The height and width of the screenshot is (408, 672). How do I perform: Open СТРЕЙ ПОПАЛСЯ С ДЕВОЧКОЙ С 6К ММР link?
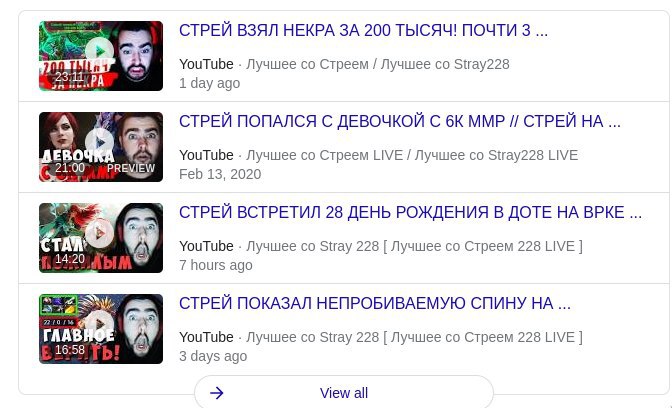tap(399, 121)
